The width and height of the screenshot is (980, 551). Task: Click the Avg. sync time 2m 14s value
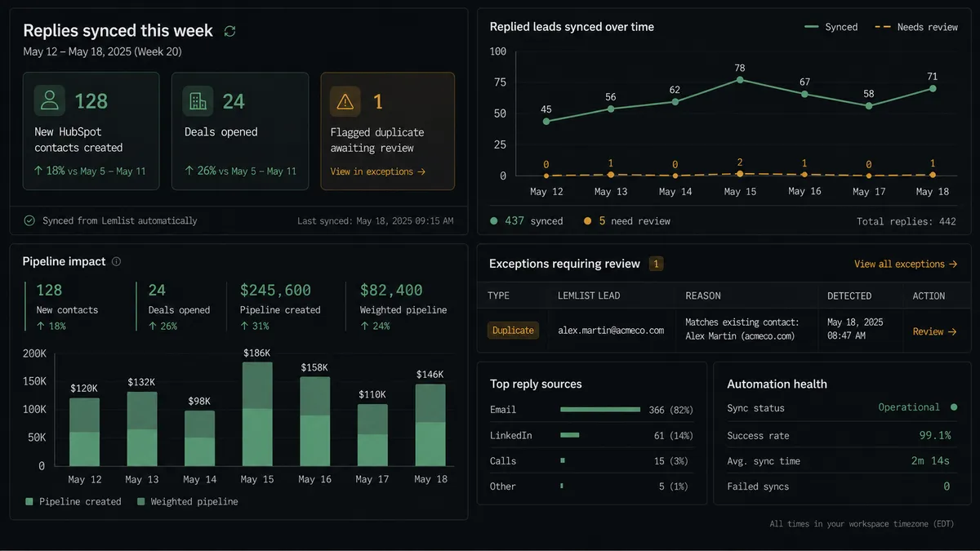[x=930, y=461]
